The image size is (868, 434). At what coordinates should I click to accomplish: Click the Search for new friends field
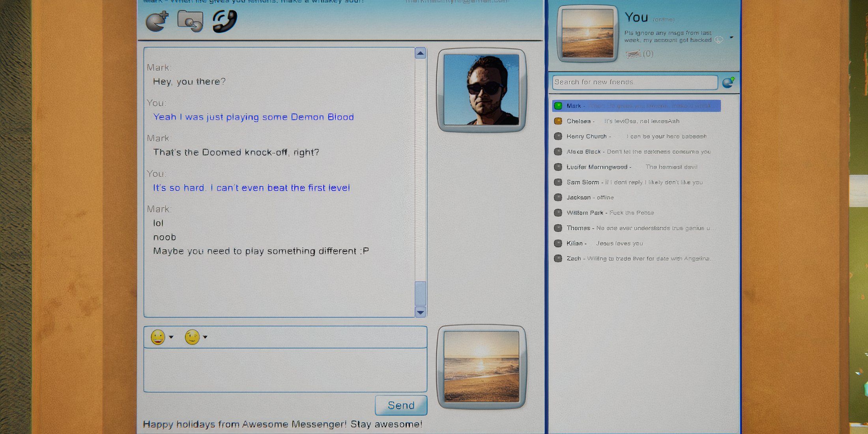pos(634,82)
